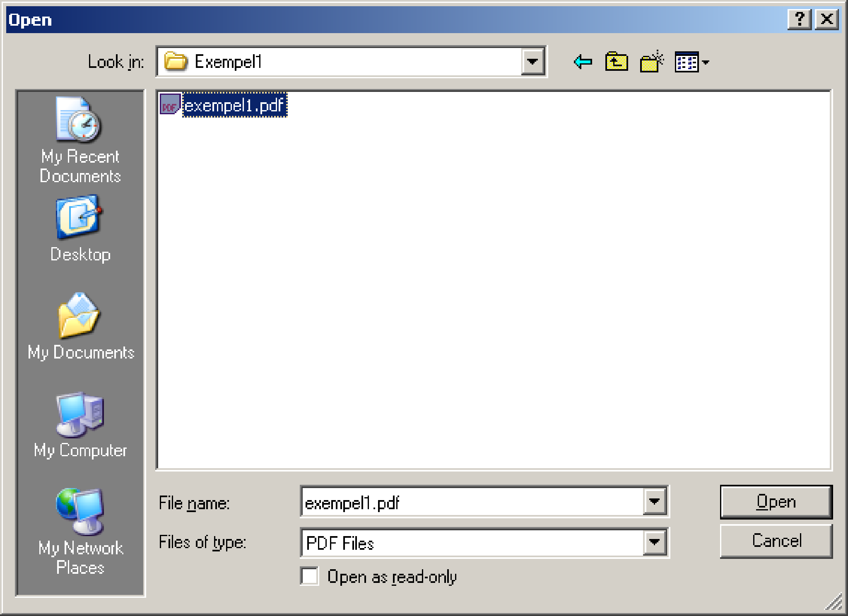Select My Computer in the places bar
This screenshot has width=848, height=616.
[80, 425]
